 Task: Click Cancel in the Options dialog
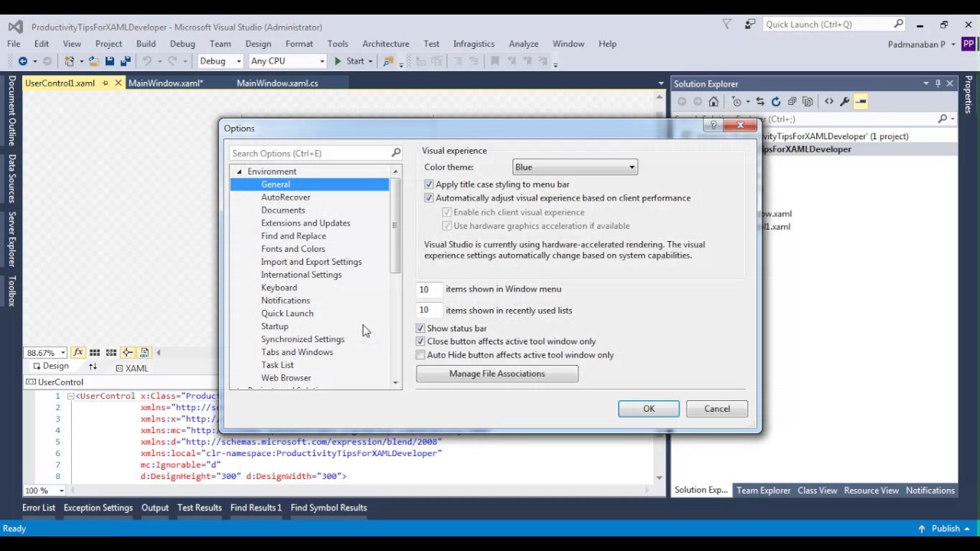pos(717,409)
